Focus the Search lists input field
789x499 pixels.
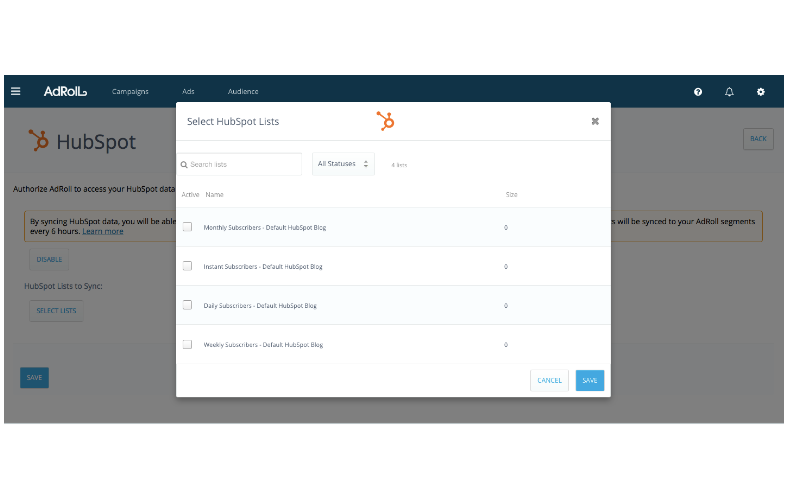[x=240, y=164]
